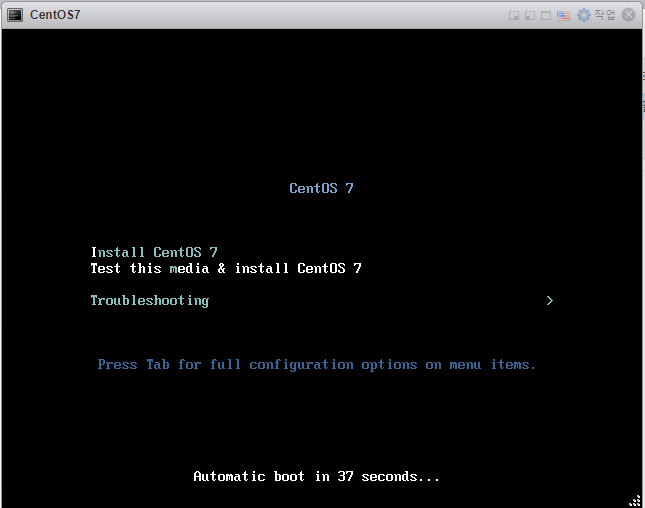The height and width of the screenshot is (508, 645).
Task: Change keyboard layout via US flag icon
Action: coord(563,16)
